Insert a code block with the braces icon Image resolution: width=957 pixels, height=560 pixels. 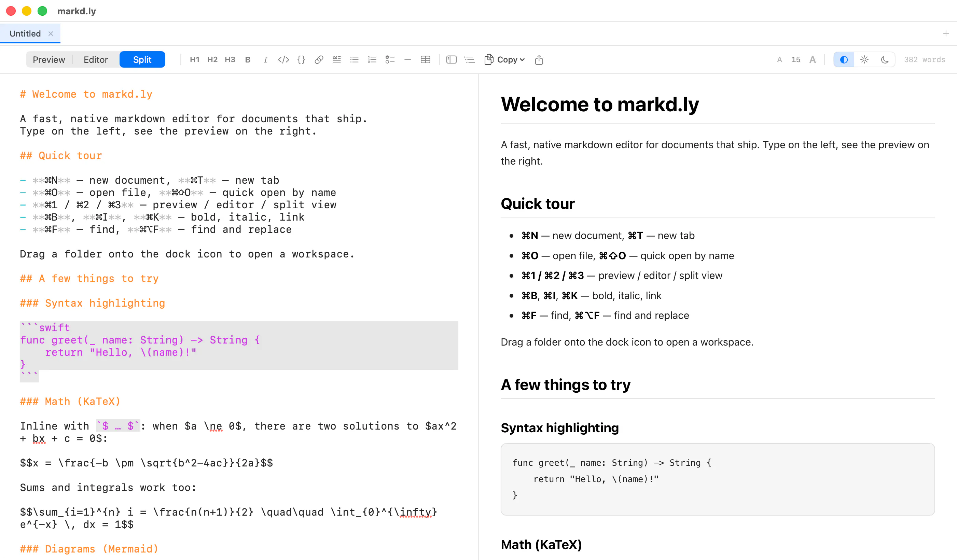[x=301, y=60]
